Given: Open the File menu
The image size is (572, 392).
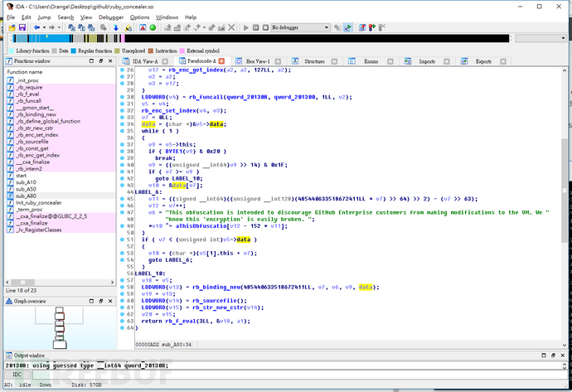Looking at the screenshot, I should [x=11, y=17].
